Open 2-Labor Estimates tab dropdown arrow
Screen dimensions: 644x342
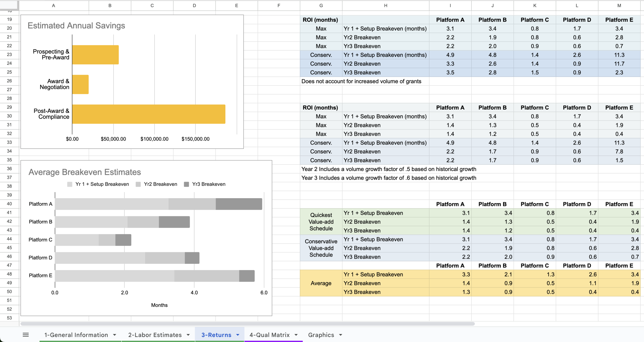tap(188, 335)
